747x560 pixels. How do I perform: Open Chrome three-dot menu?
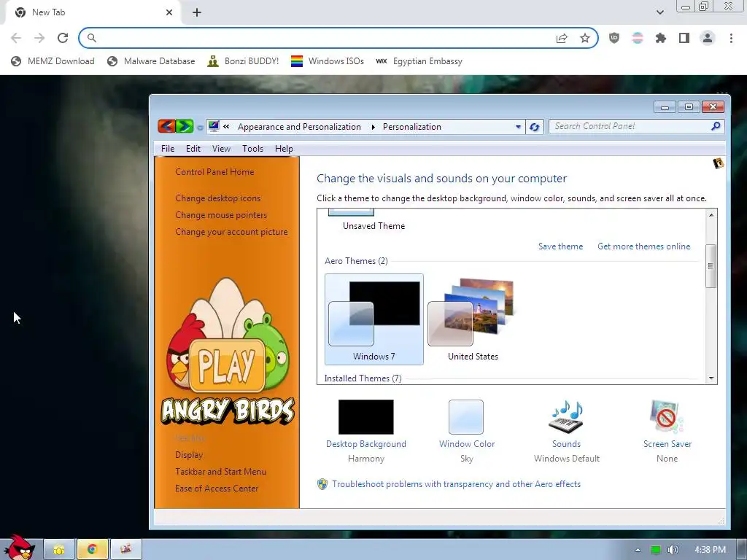point(731,38)
